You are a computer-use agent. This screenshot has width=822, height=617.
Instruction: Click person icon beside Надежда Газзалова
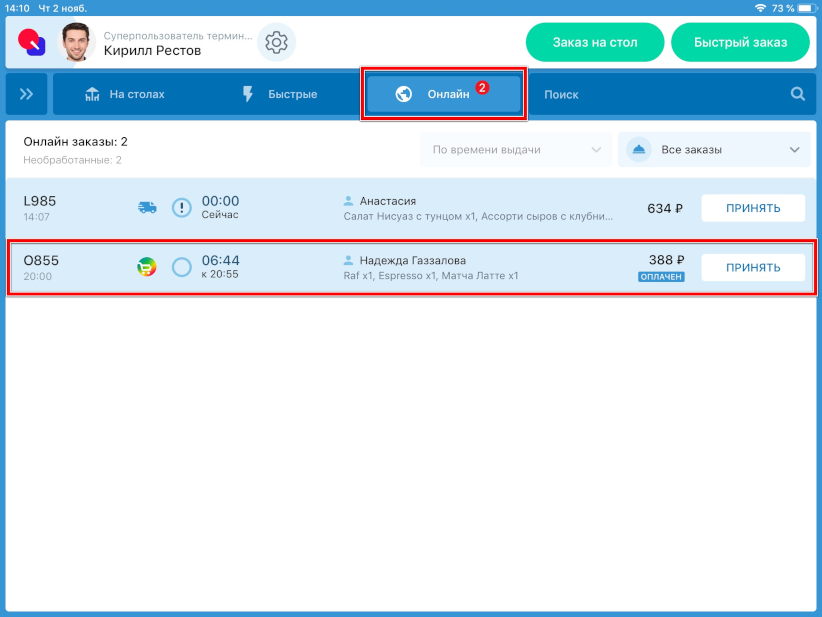pos(348,260)
